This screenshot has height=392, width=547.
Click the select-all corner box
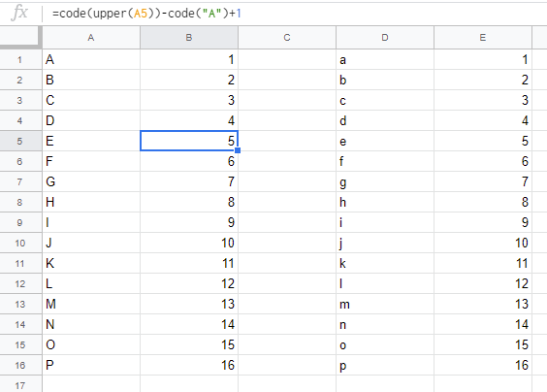point(20,37)
